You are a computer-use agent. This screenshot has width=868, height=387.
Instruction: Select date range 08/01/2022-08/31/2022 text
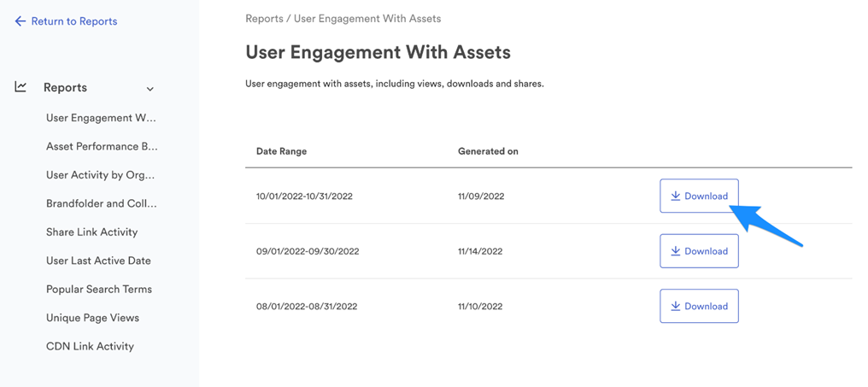tap(307, 306)
